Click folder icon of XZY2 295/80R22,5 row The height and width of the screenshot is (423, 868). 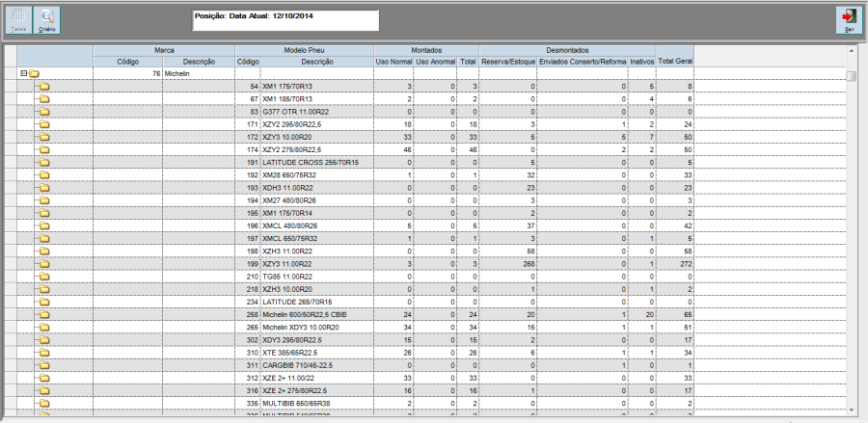(x=44, y=124)
